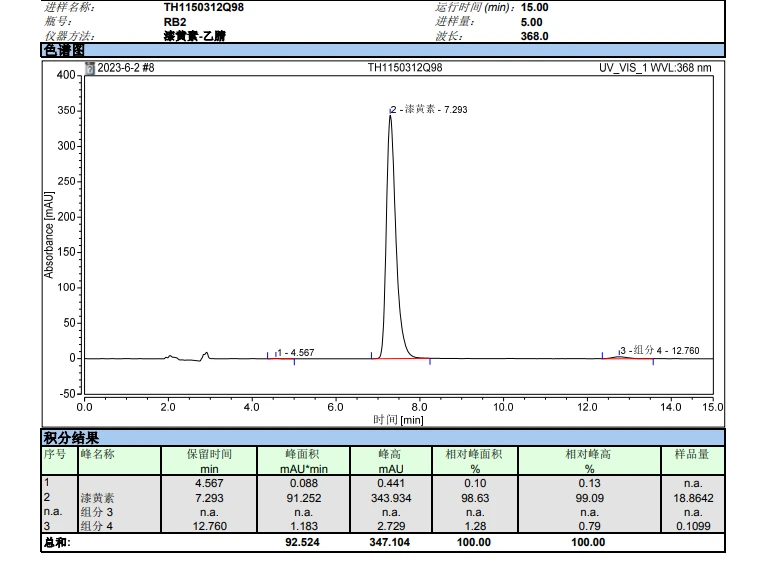
Task: Select peak height value 343.934
Action: pyautogui.click(x=391, y=498)
